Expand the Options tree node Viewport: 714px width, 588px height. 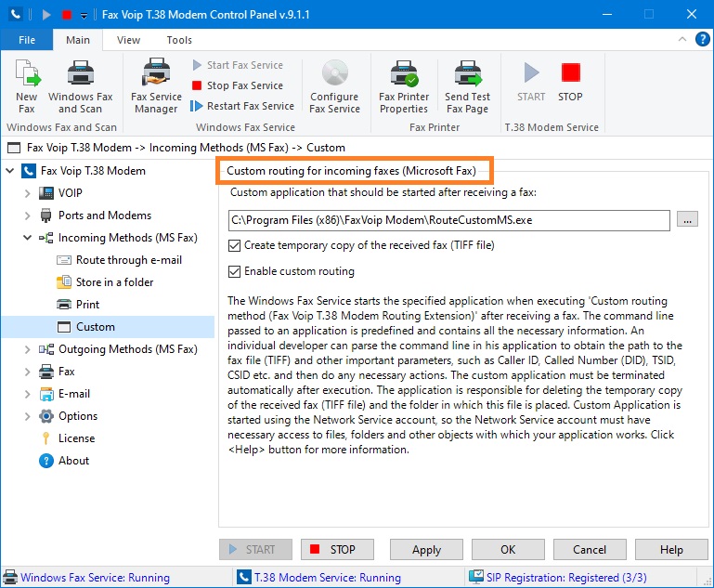pyautogui.click(x=27, y=416)
